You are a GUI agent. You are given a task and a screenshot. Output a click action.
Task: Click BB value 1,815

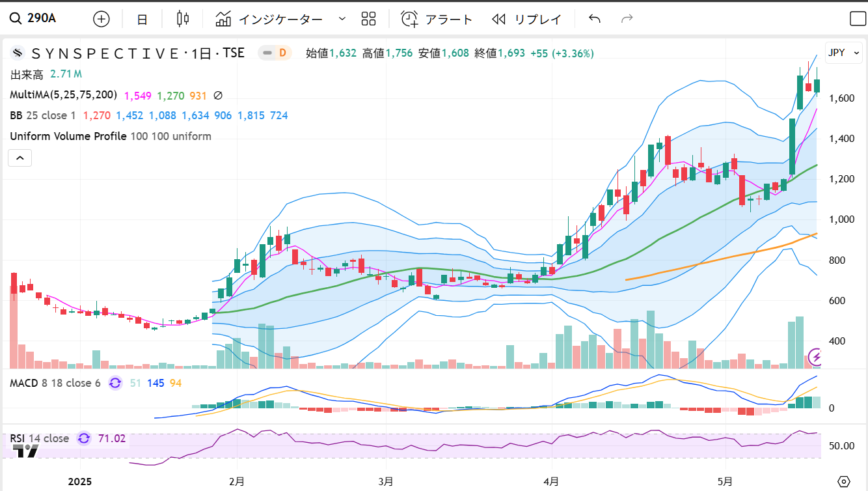point(251,116)
